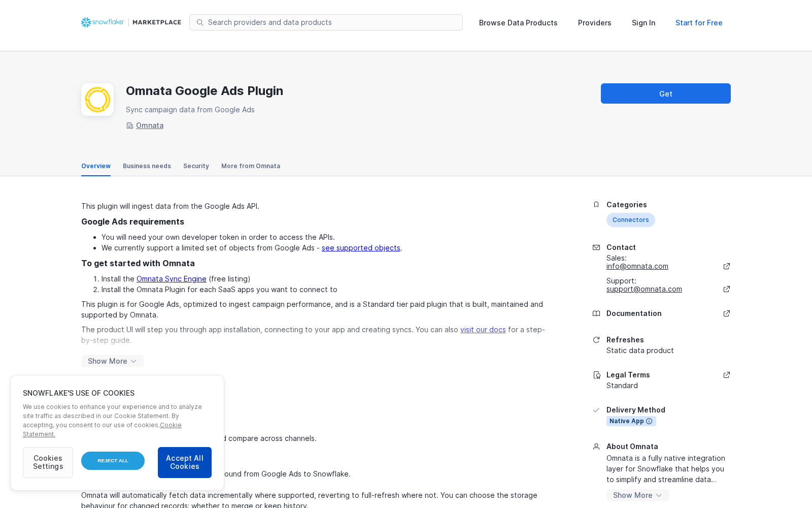Click Accept All Cookies button
This screenshot has height=508, width=812.
185,462
